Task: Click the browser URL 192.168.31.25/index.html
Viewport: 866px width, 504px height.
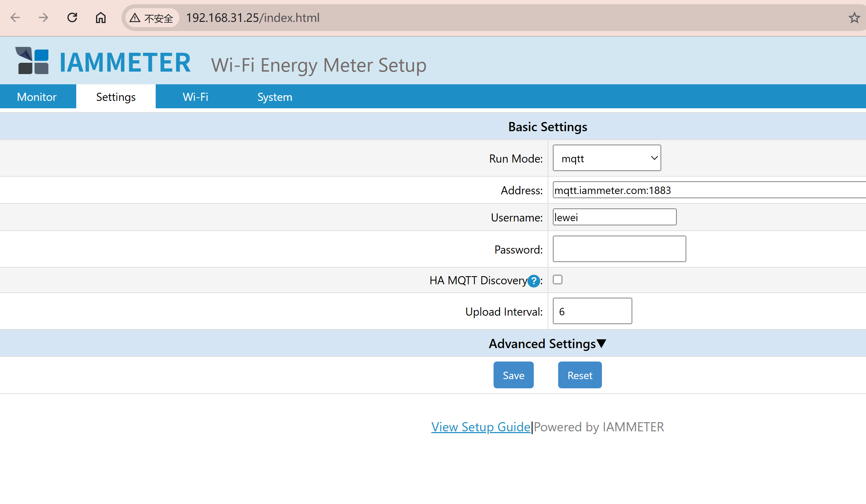Action: [253, 18]
